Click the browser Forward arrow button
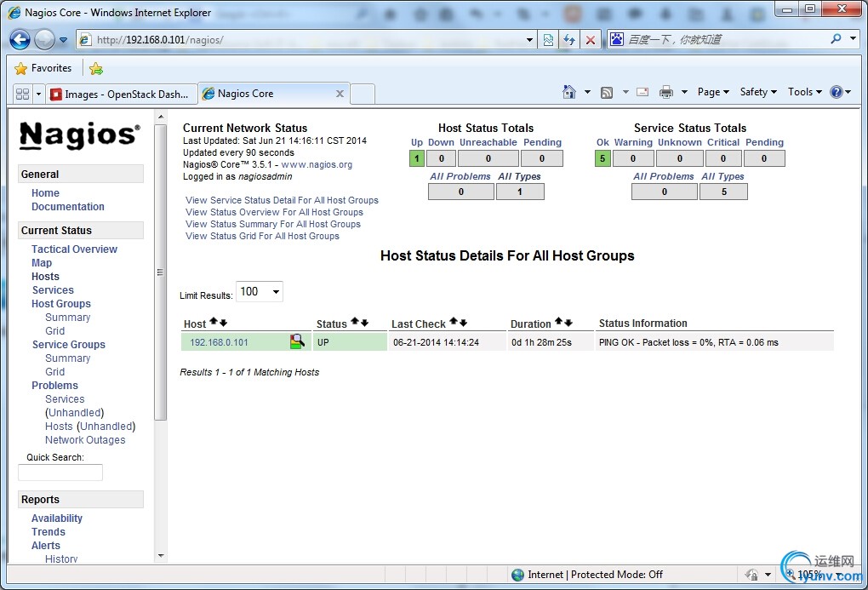The height and width of the screenshot is (590, 868). (44, 40)
